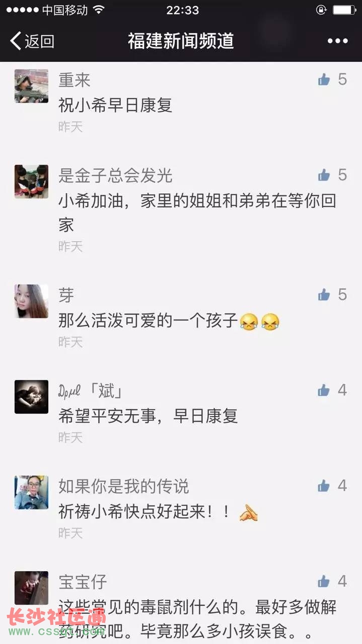Open 如果你是我的传说's avatar
Screen dimensions: 362x644
pos(31,493)
